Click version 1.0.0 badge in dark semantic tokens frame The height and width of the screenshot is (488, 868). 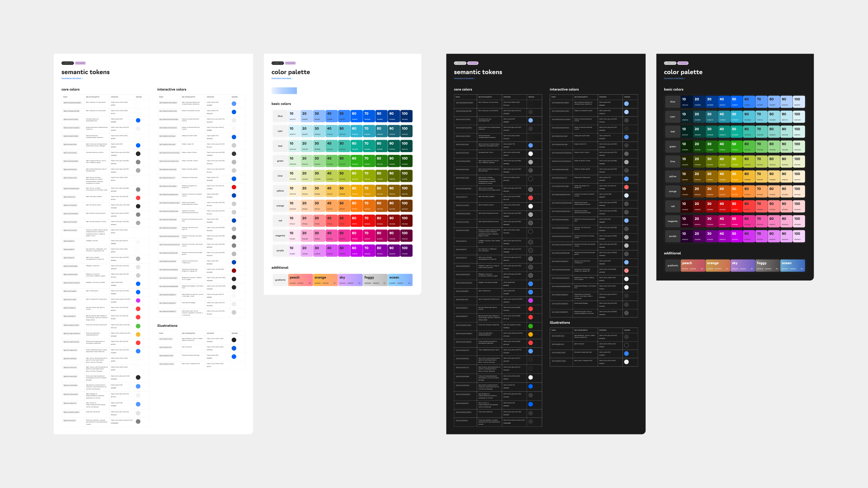tap(460, 63)
